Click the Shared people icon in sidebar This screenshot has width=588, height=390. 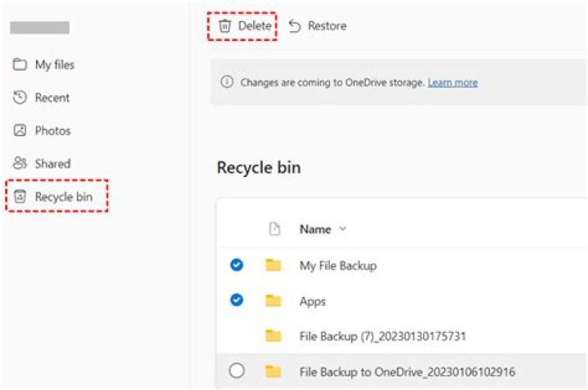point(20,163)
